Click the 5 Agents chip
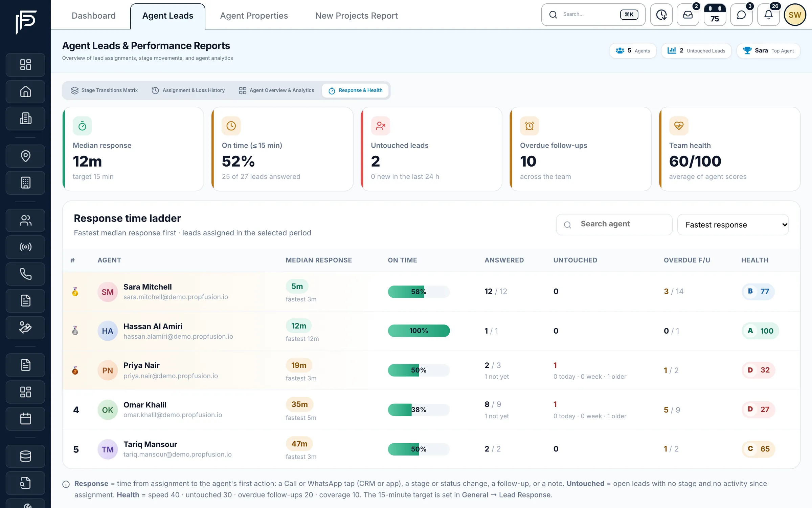Image resolution: width=812 pixels, height=508 pixels. point(633,50)
